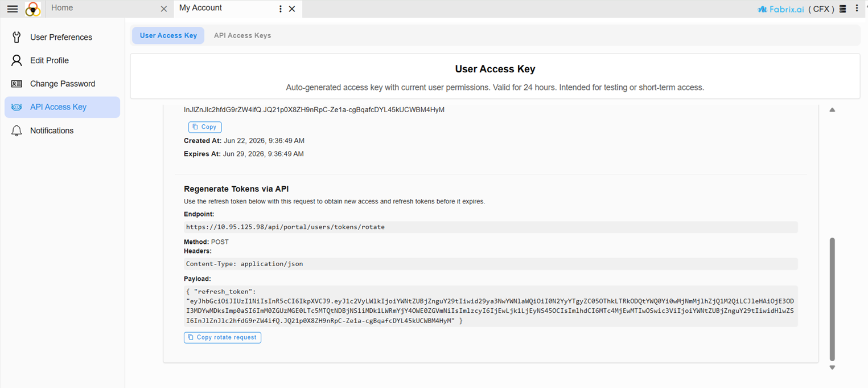Click the vertical scrollbar thumb
Image resolution: width=868 pixels, height=388 pixels.
(x=832, y=299)
